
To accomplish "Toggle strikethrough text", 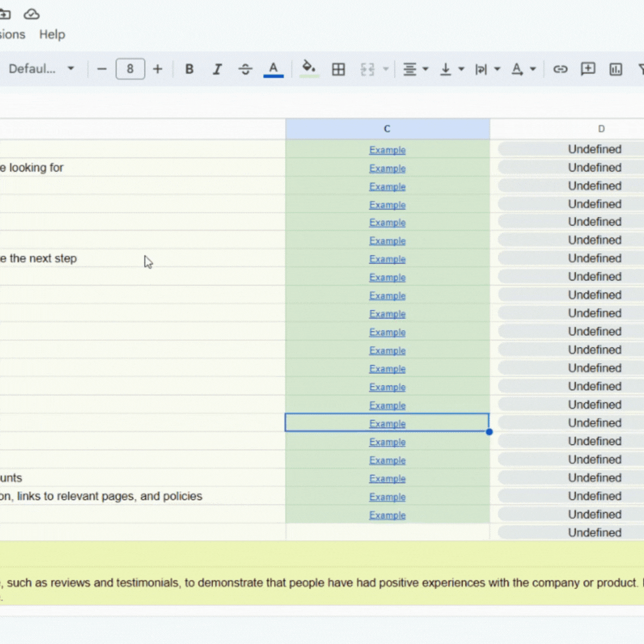I will tap(245, 69).
